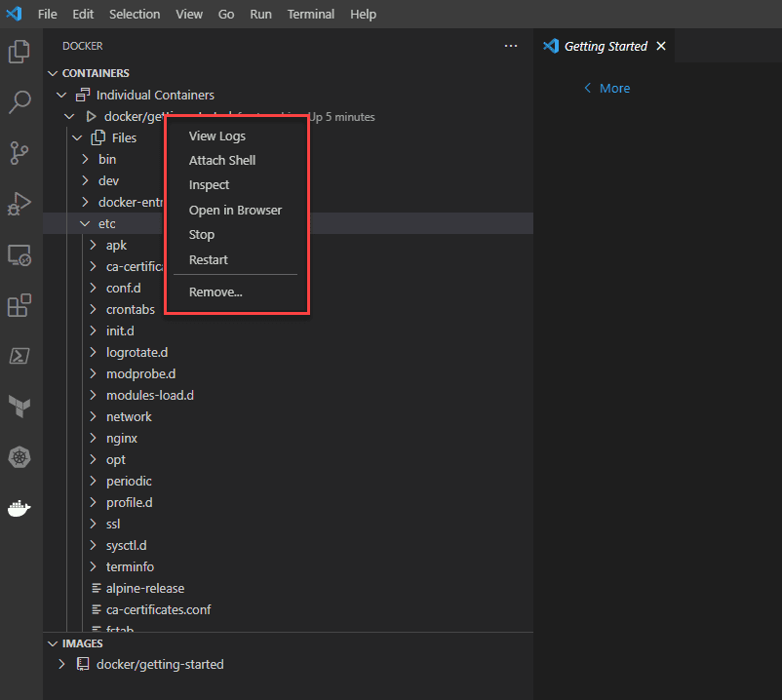Open Source Control view icon
The image size is (782, 700).
(x=20, y=153)
